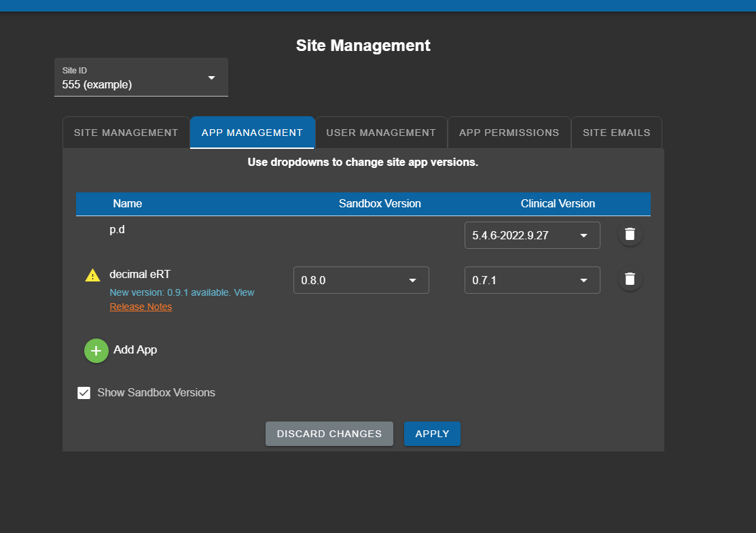
Task: Open the Release Notes link
Action: pyautogui.click(x=141, y=307)
